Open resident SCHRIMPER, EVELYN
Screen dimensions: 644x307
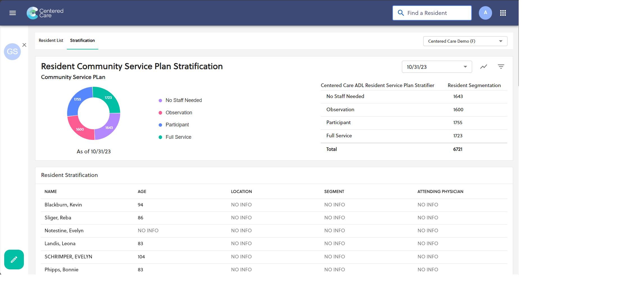click(x=68, y=257)
